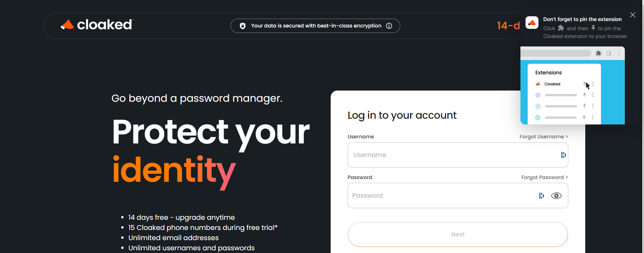Click the autofill icon in Username field

pos(564,155)
